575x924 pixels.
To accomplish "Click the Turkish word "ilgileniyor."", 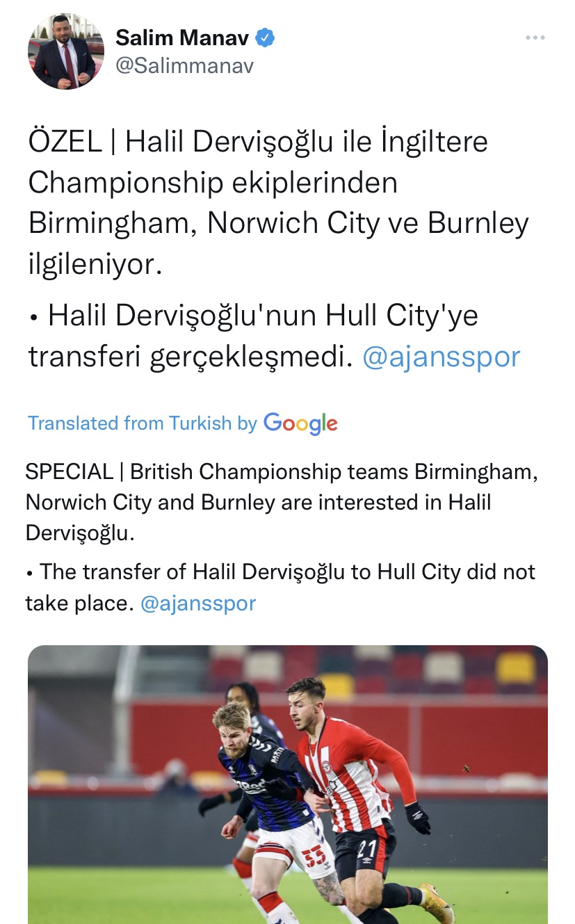I will point(95,264).
